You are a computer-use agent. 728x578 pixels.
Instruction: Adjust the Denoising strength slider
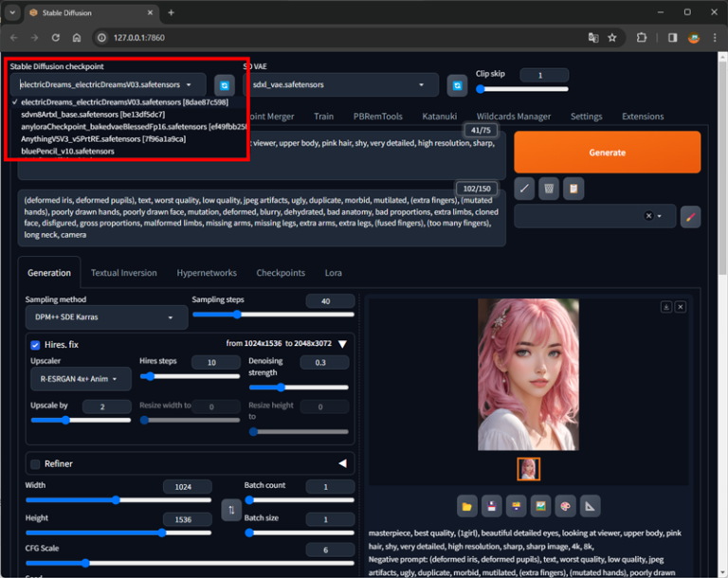click(x=299, y=388)
